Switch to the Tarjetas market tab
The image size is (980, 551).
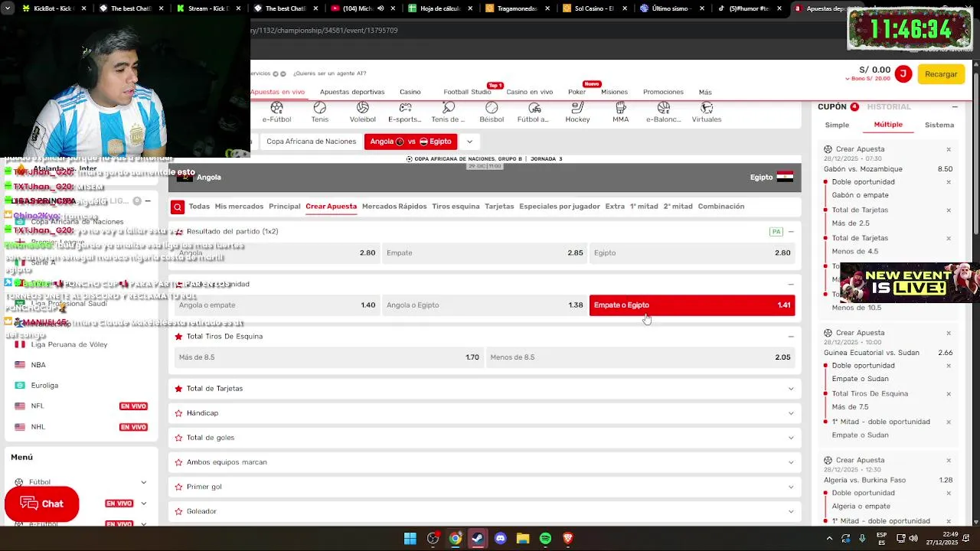(x=499, y=207)
